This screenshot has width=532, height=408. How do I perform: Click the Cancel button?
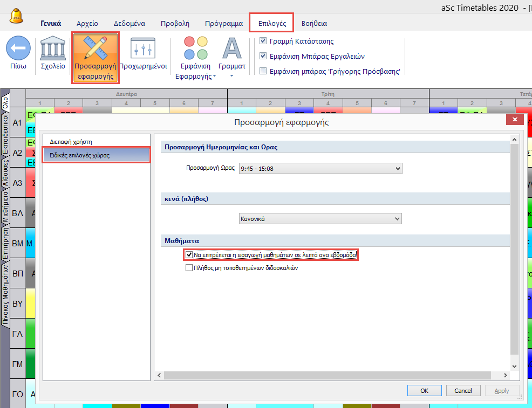[463, 391]
